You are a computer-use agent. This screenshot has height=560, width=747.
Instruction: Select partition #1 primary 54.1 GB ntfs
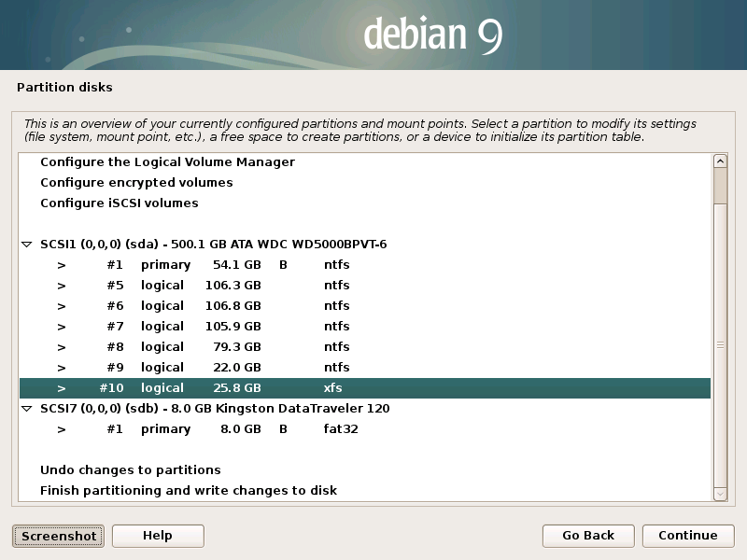click(365, 265)
